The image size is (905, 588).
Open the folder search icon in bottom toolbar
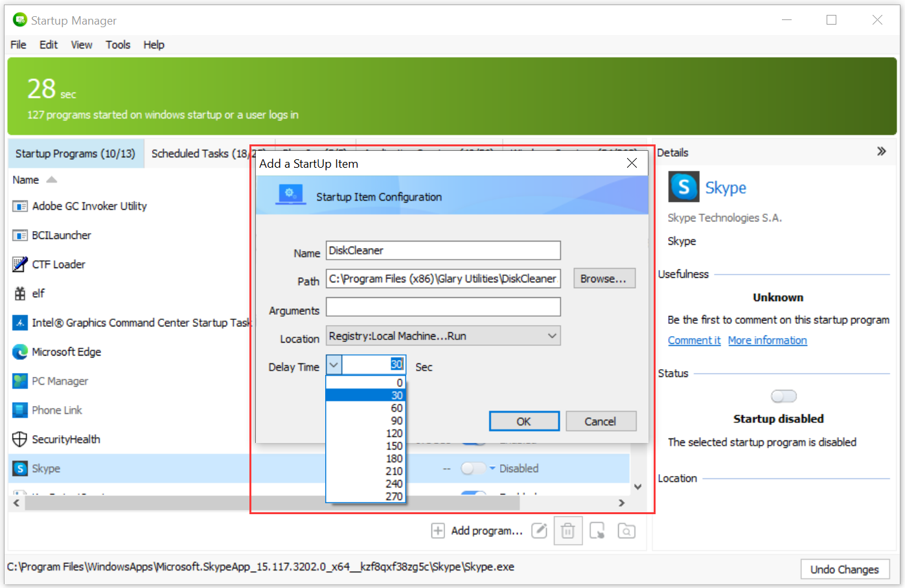[x=626, y=531]
